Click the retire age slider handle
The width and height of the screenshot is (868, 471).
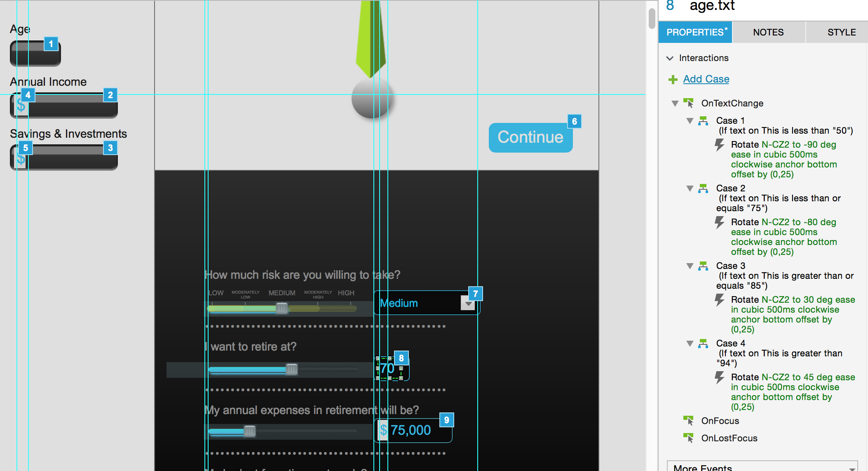coord(291,369)
